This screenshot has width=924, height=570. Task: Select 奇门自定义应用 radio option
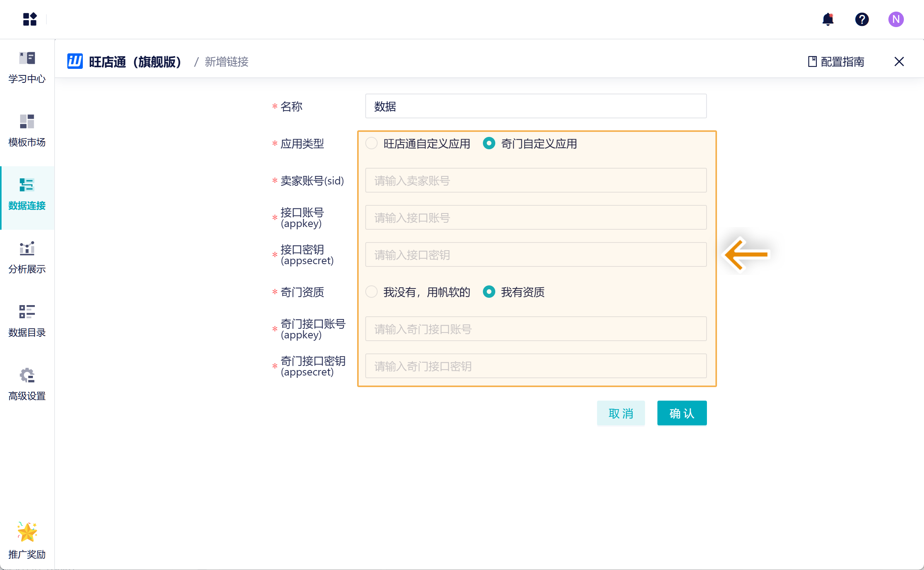(489, 143)
